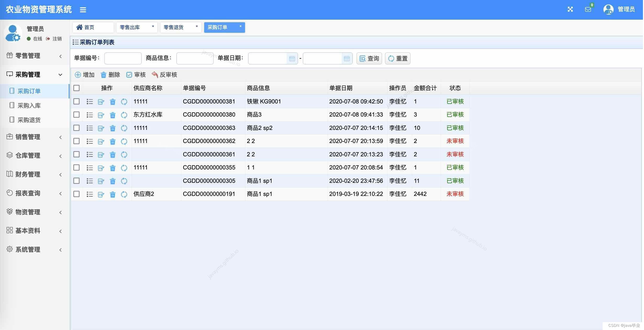The image size is (644, 330).
Task: Check the box for order CGDD00000000380
Action: (76, 115)
